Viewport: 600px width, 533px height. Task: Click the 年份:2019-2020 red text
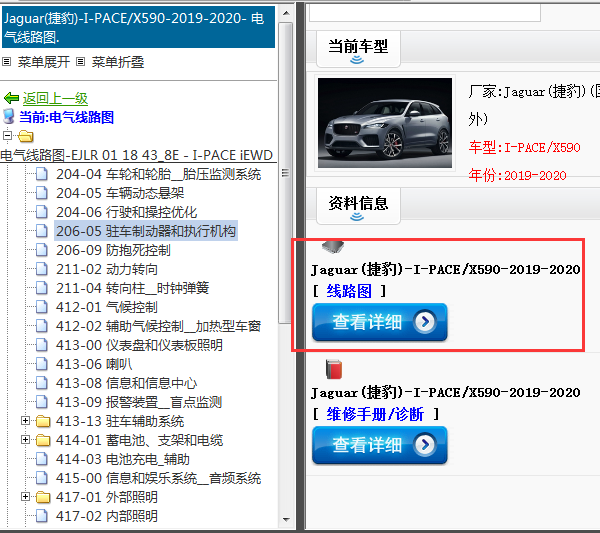click(x=517, y=175)
